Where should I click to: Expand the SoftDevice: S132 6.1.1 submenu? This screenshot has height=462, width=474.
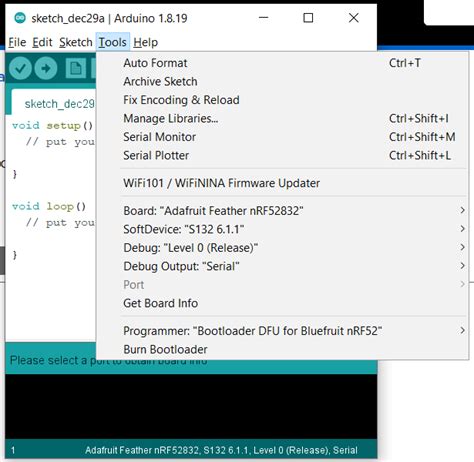(x=282, y=229)
